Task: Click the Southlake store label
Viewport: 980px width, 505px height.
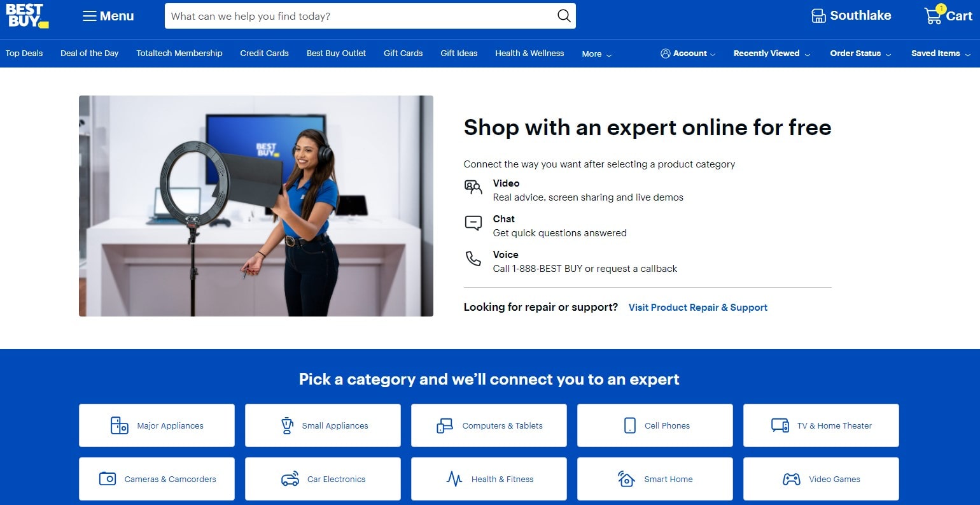Action: pos(860,16)
